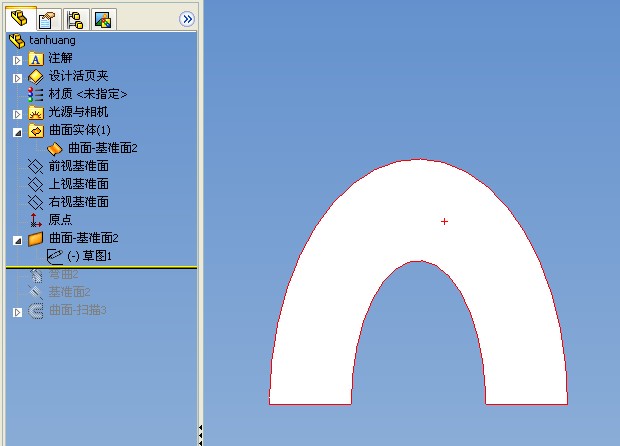
Task: Click the surface body icon under 曲面实体(1)
Action: click(x=55, y=149)
